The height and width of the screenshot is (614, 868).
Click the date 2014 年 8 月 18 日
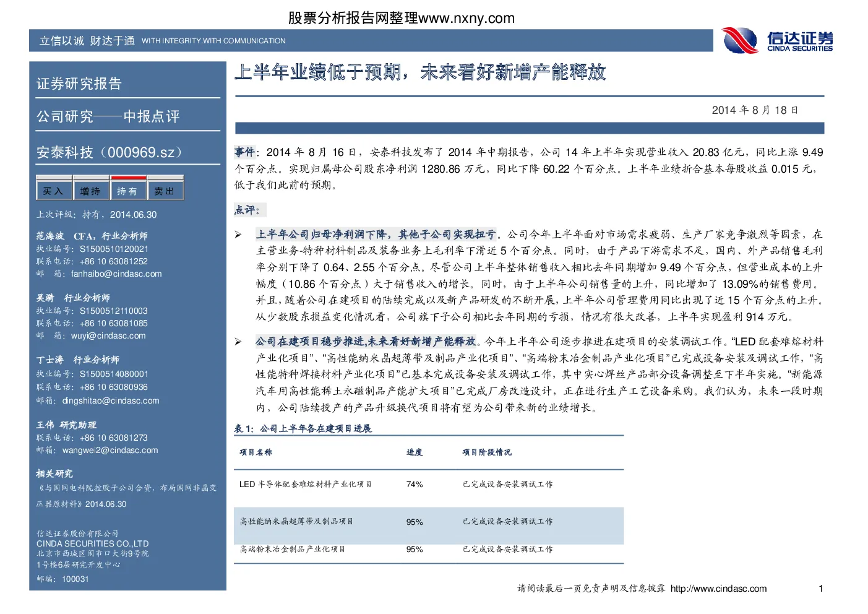click(x=755, y=110)
